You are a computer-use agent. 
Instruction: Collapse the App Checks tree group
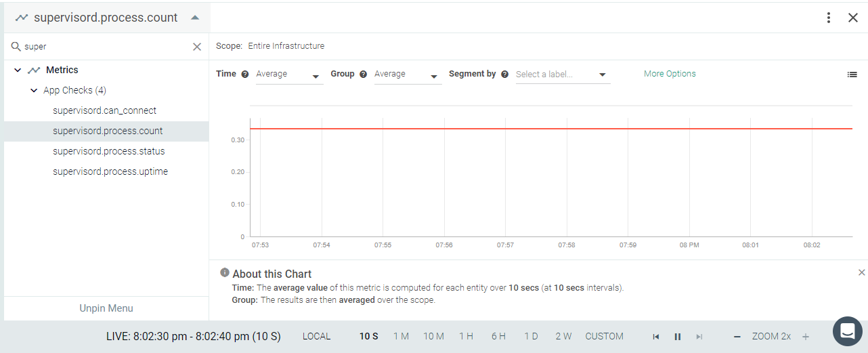34,90
